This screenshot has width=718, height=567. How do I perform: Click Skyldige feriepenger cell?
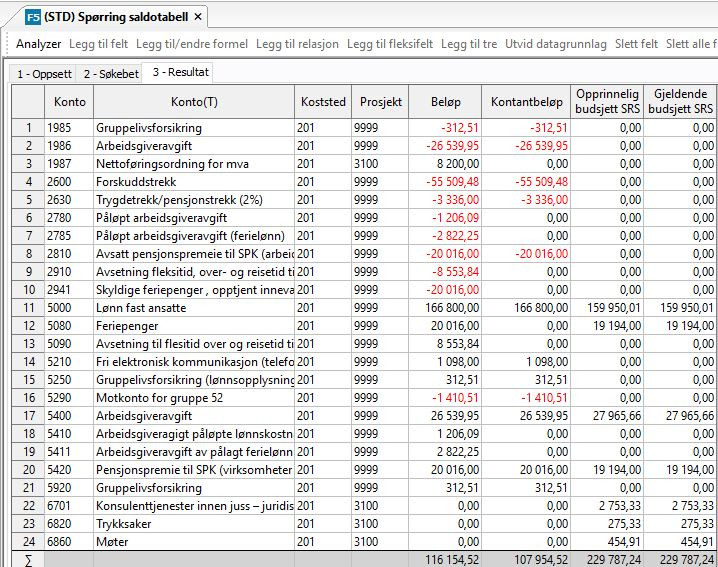[194, 290]
